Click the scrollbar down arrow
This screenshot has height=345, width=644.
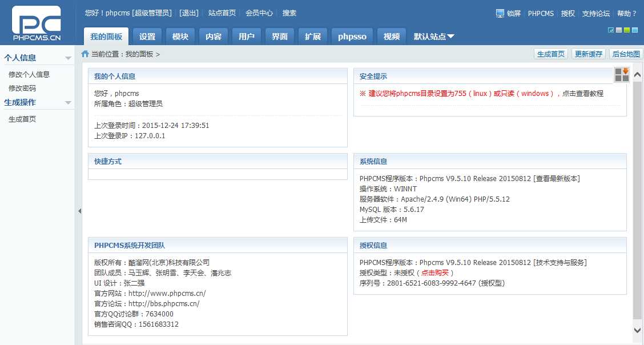(637, 330)
